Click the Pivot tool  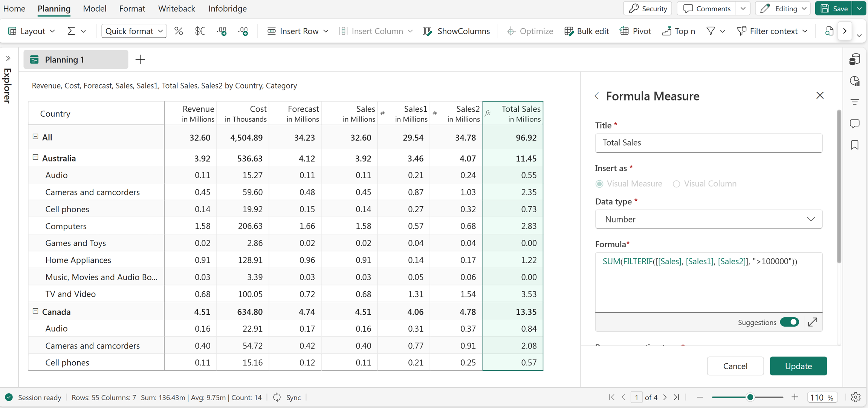(x=636, y=31)
